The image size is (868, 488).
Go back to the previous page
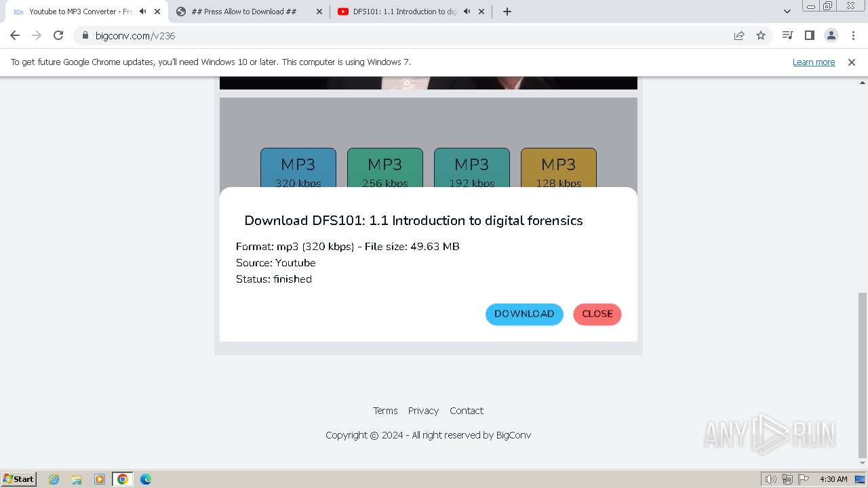tap(15, 35)
